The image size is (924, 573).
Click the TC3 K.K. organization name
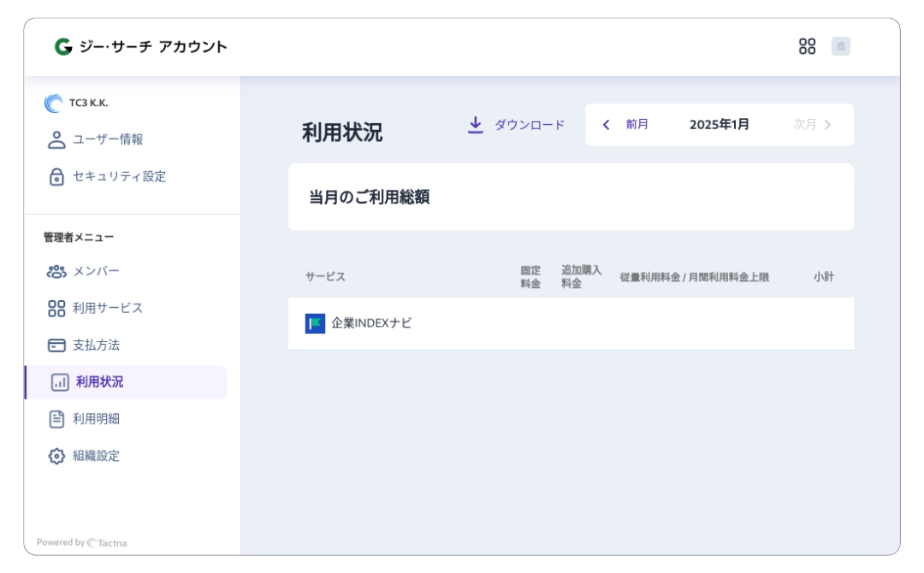pos(88,103)
